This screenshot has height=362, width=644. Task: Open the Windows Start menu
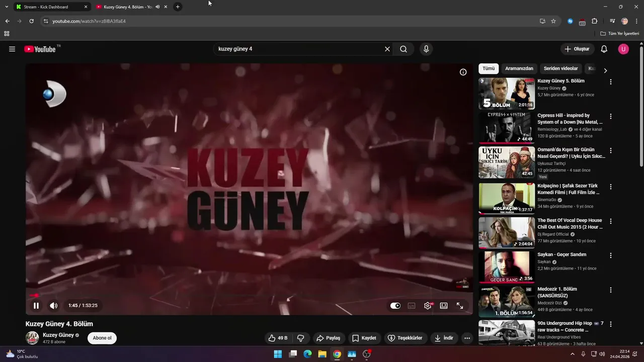pos(278,354)
